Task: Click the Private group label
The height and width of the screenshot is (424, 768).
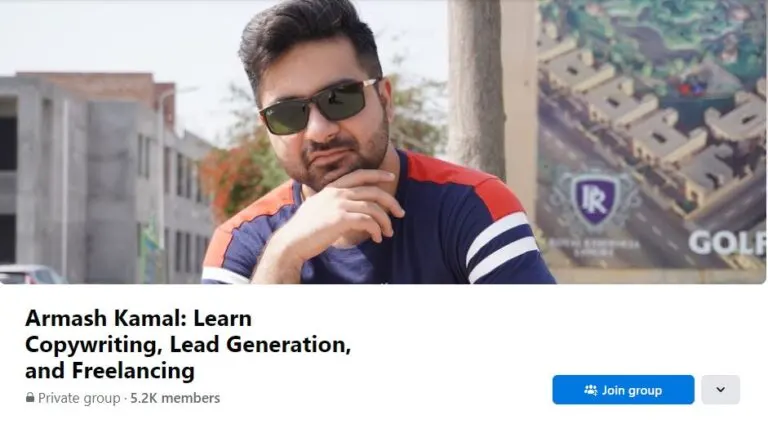Action: (x=79, y=398)
